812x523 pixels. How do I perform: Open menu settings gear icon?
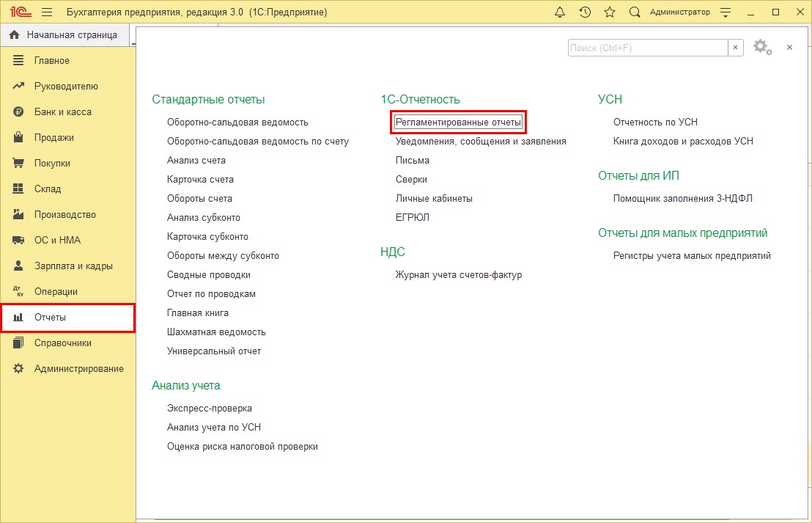point(762,47)
